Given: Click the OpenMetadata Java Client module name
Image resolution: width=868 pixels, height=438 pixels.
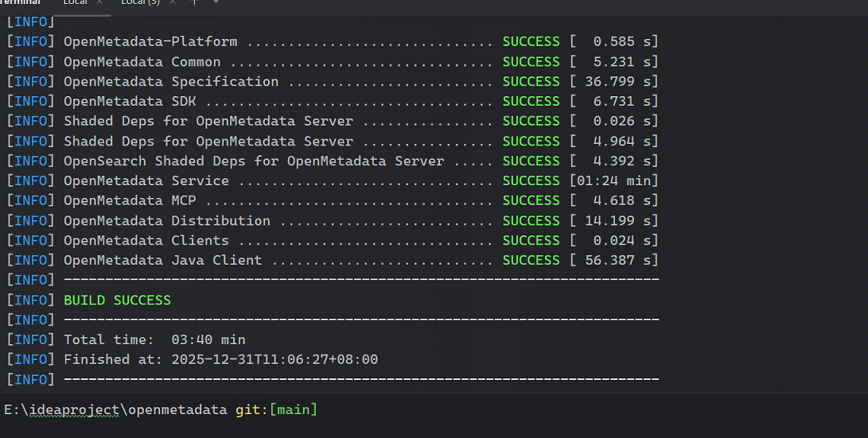Looking at the screenshot, I should click(x=163, y=260).
